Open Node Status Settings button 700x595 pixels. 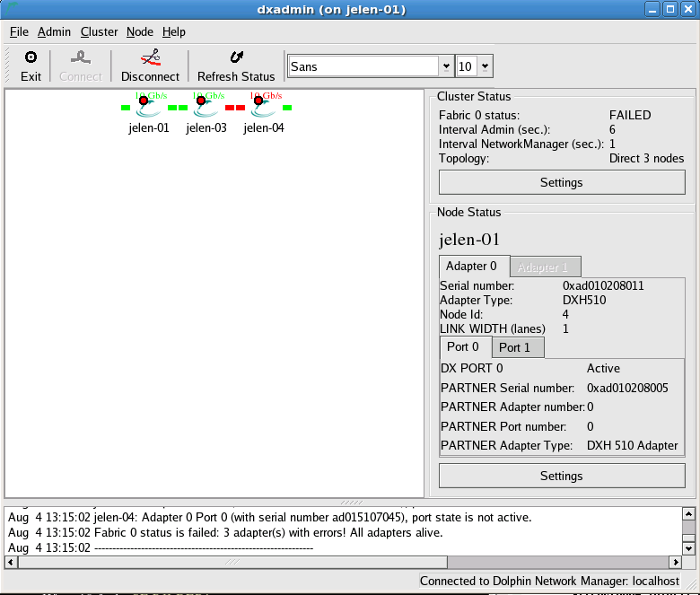[x=562, y=476]
